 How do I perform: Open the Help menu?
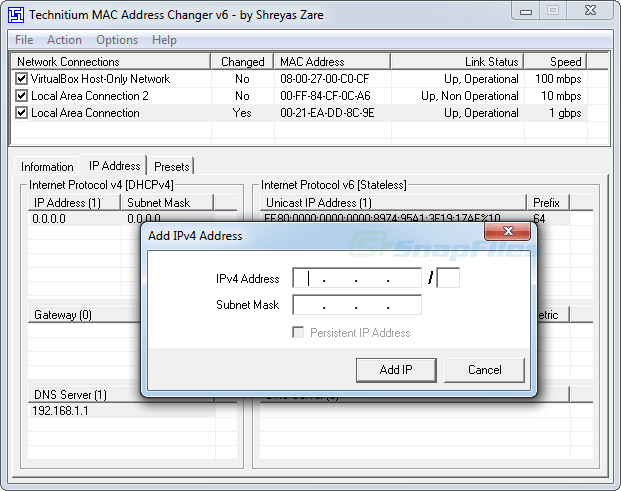[164, 40]
